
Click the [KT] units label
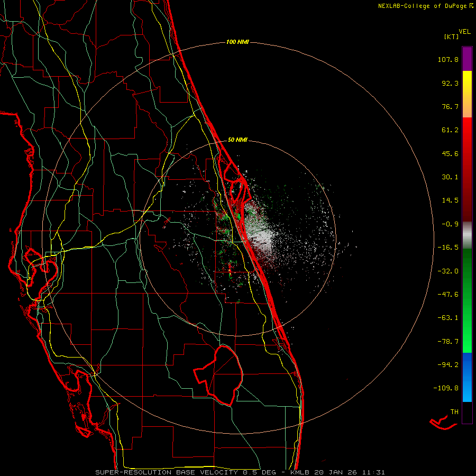pos(452,36)
